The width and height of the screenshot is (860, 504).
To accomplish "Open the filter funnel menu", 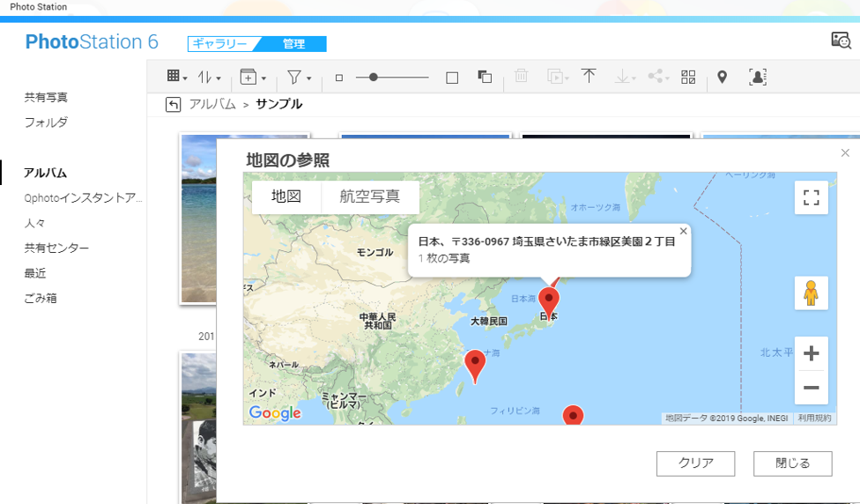I will (299, 78).
